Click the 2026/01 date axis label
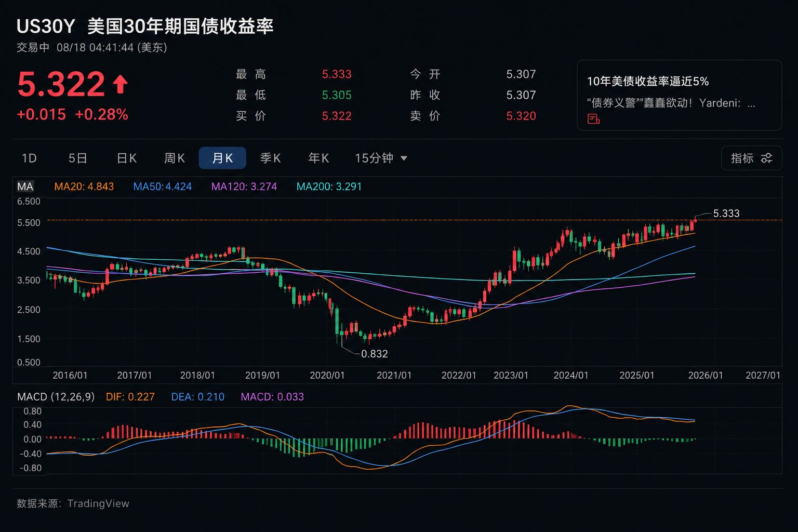This screenshot has height=532, width=798. click(706, 375)
